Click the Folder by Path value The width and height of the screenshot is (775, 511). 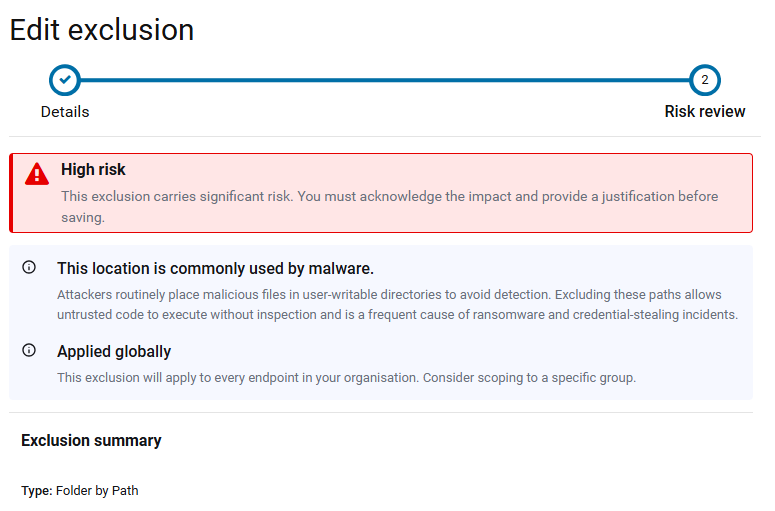[97, 491]
